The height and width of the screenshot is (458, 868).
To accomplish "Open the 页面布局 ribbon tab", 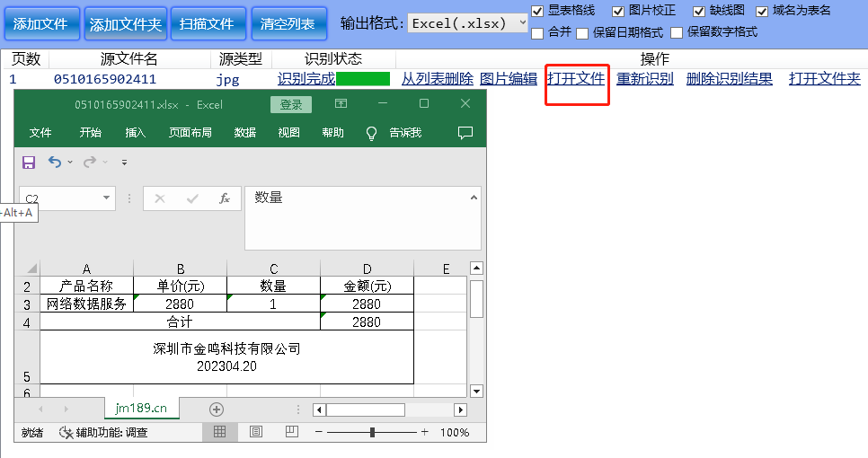I will (x=190, y=133).
